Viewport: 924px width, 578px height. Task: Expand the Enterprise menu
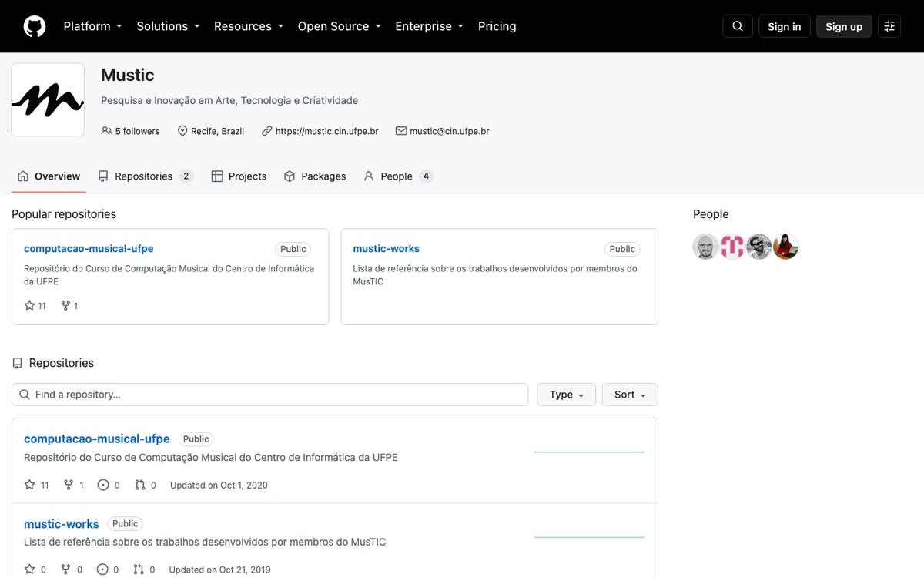pyautogui.click(x=430, y=26)
